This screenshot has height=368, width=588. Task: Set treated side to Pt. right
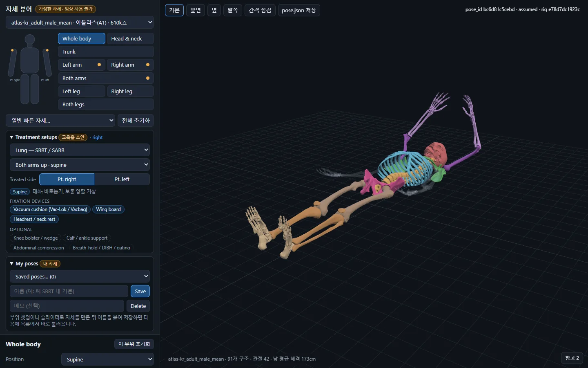(67, 179)
